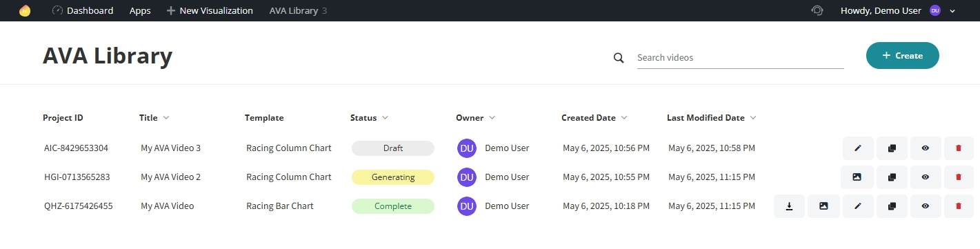
Task: Preview My AVA Video 3 with eye icon
Action: pyautogui.click(x=926, y=148)
